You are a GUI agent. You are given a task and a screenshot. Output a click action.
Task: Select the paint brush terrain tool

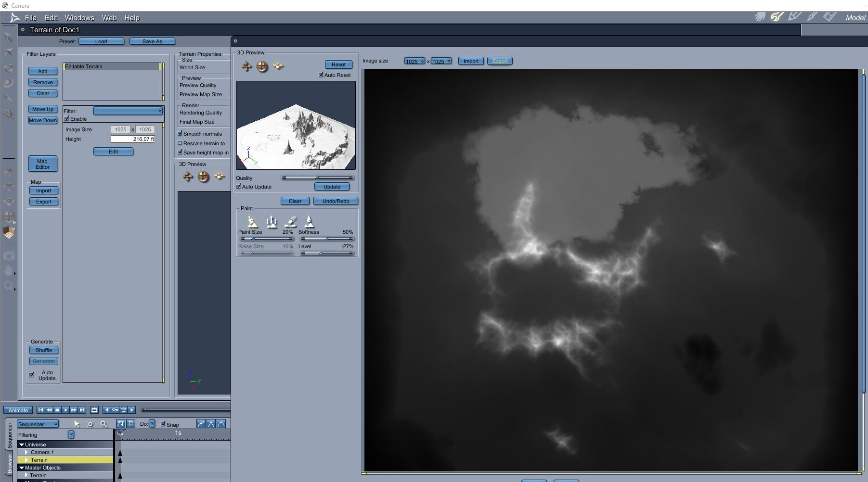point(252,221)
